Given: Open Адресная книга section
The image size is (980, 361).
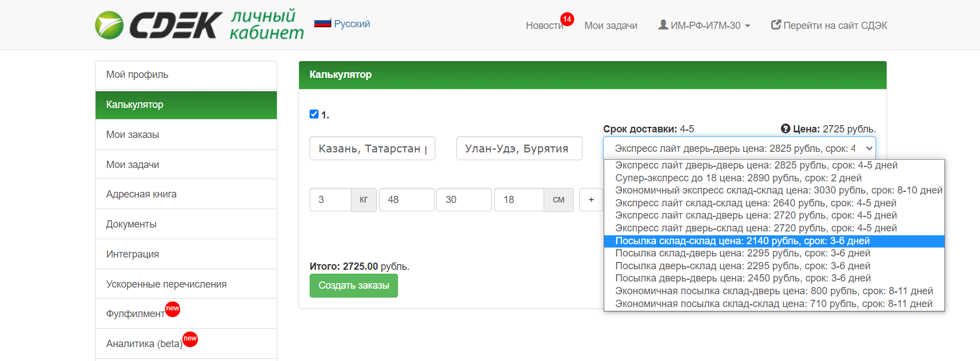Looking at the screenshot, I should click(186, 194).
